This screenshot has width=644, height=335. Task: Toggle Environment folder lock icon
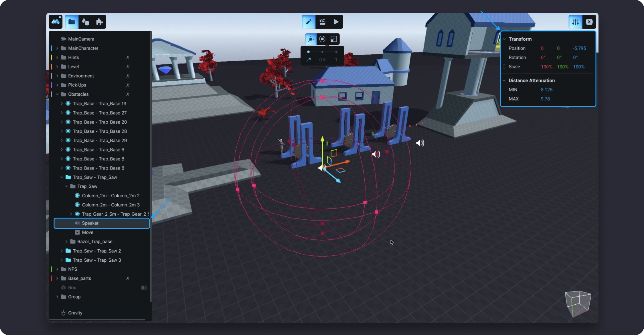[x=128, y=76]
